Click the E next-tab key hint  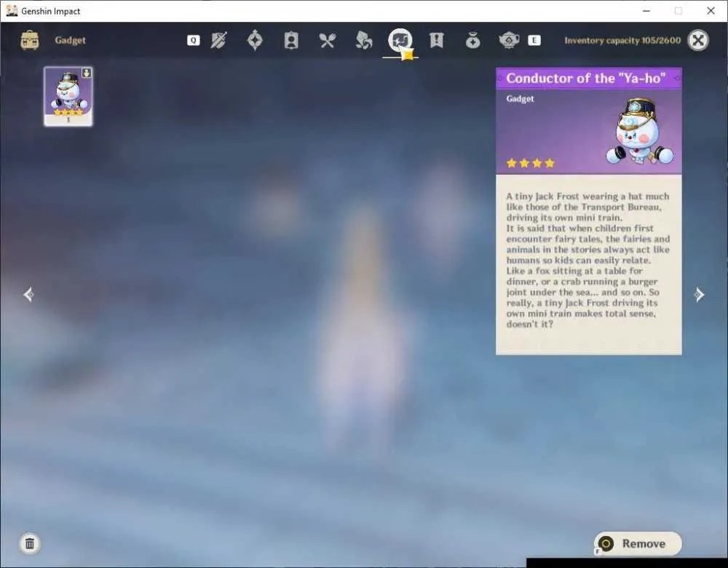pos(534,40)
